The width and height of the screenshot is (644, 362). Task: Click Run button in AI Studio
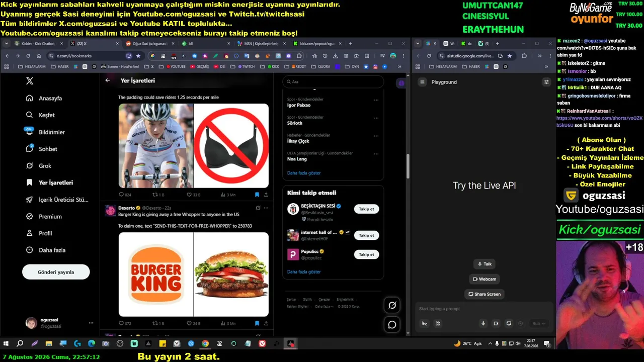click(x=539, y=323)
